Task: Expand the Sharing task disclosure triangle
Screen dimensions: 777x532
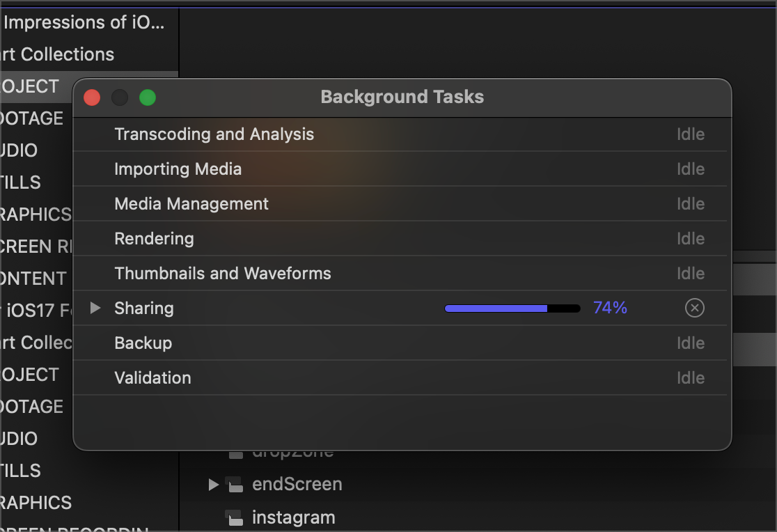Action: [95, 308]
